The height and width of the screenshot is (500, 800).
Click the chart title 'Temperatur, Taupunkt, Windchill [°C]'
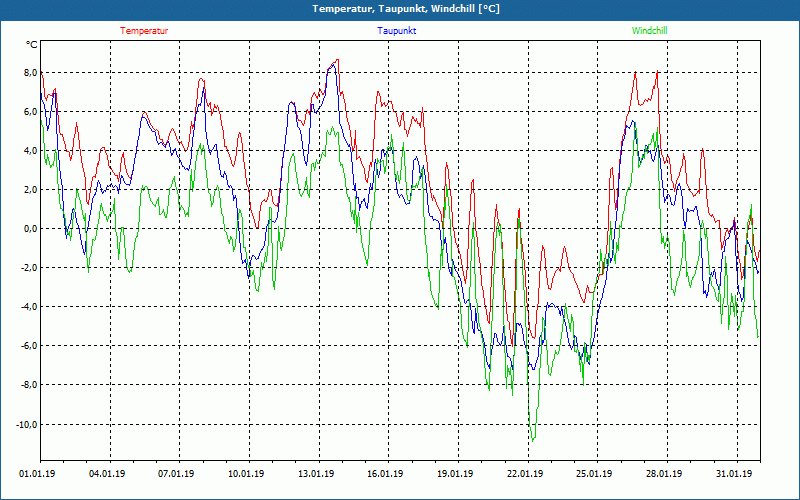pos(406,9)
